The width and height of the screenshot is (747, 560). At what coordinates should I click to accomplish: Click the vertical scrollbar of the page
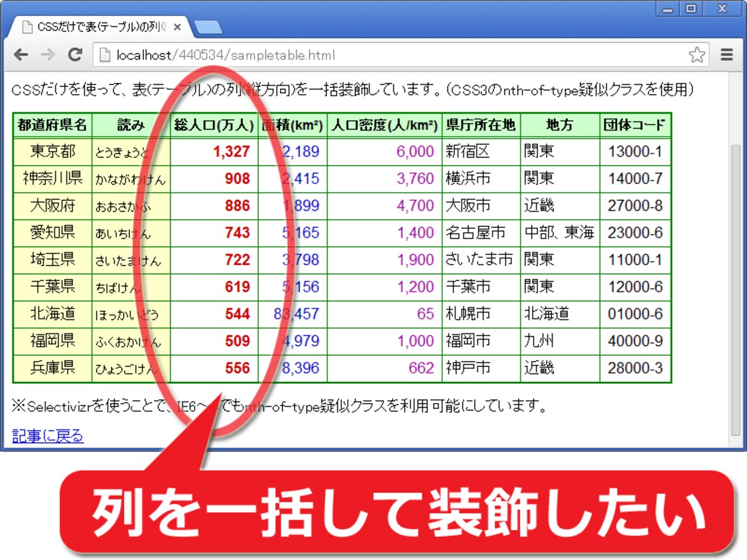pos(736,289)
